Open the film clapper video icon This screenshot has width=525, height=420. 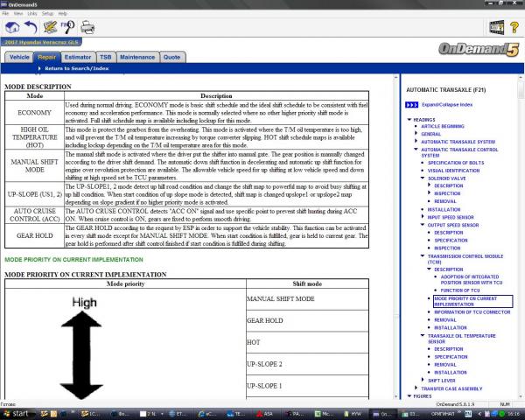(x=496, y=27)
